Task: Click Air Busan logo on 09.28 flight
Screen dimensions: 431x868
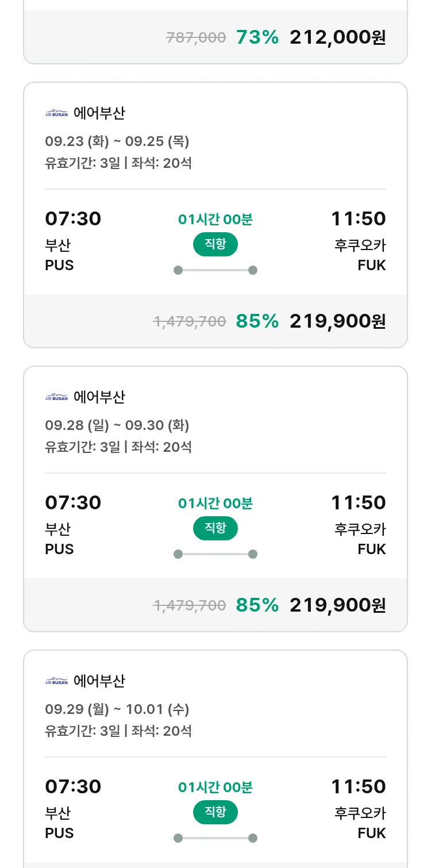Action: pos(56,397)
